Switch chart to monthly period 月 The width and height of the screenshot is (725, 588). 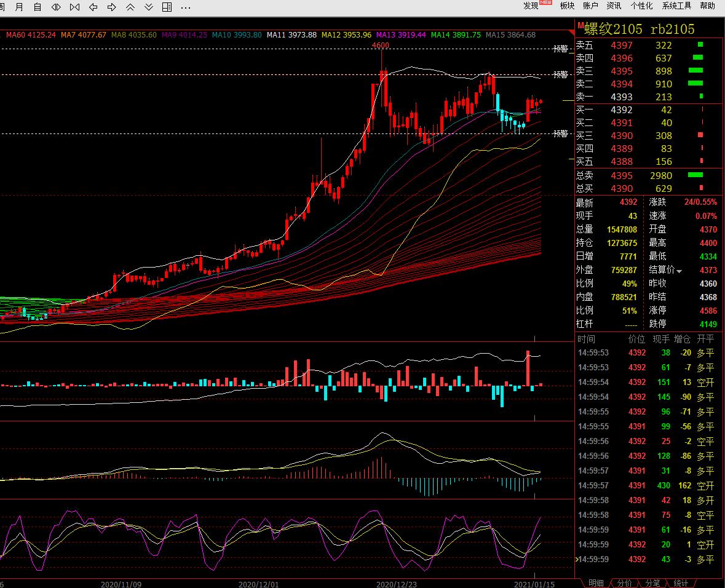point(19,7)
